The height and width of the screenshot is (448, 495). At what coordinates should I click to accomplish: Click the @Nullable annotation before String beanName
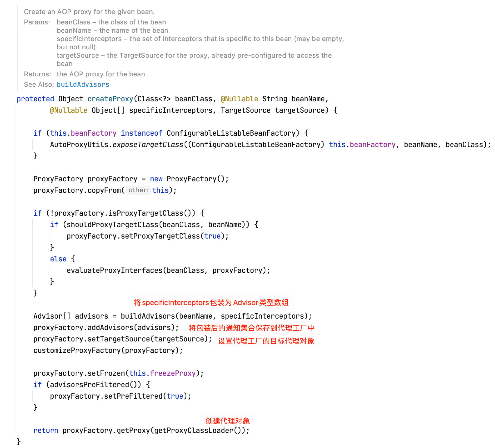pyautogui.click(x=239, y=99)
